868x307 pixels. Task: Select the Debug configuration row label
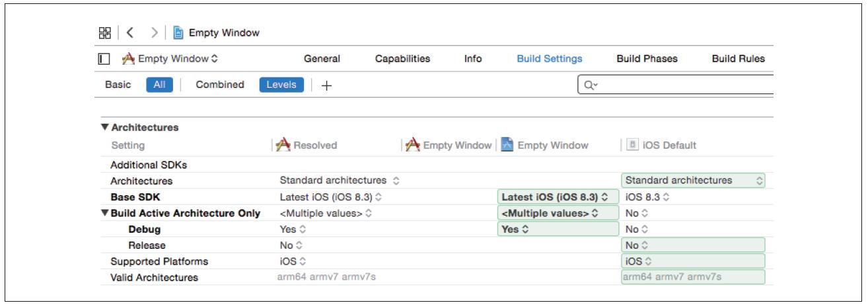[x=145, y=230]
